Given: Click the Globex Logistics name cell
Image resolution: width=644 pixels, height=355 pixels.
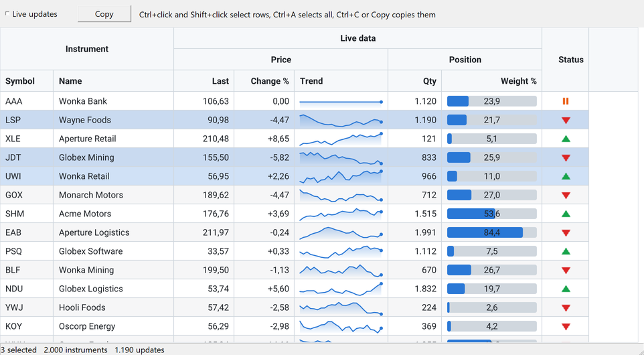Looking at the screenshot, I should (x=113, y=289).
